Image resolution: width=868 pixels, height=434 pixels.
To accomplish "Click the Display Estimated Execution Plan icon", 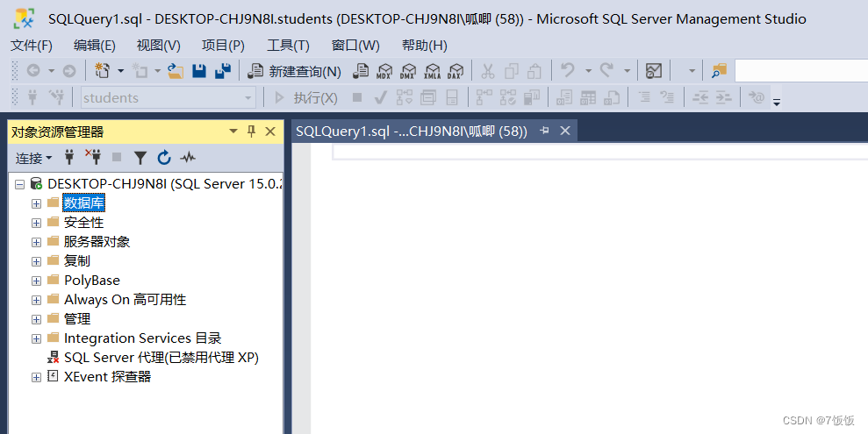I will tap(404, 98).
